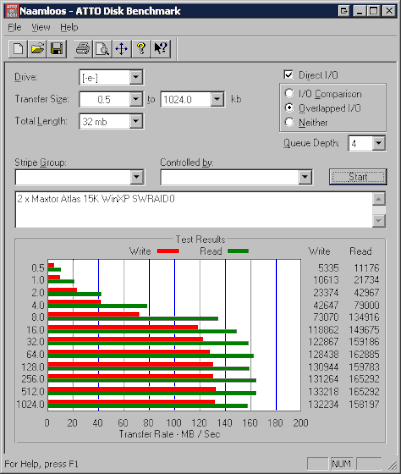Save results with the floppy disk icon
Screen dimensions: 401x474
tap(57, 49)
